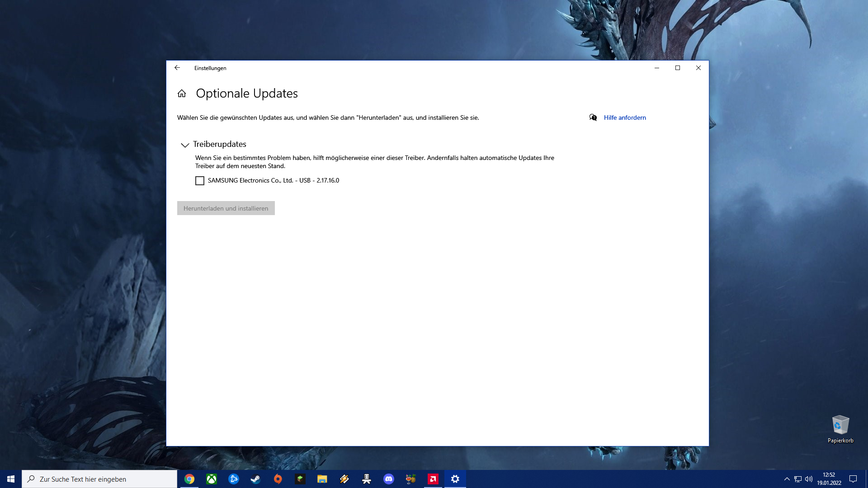Open the notification center icon
Screen dimensions: 868x488
(853, 479)
